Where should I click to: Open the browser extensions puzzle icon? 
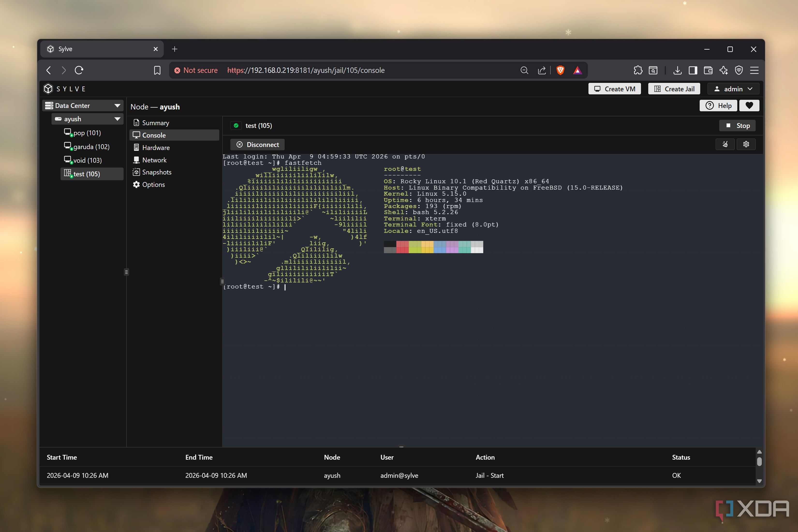pos(638,70)
